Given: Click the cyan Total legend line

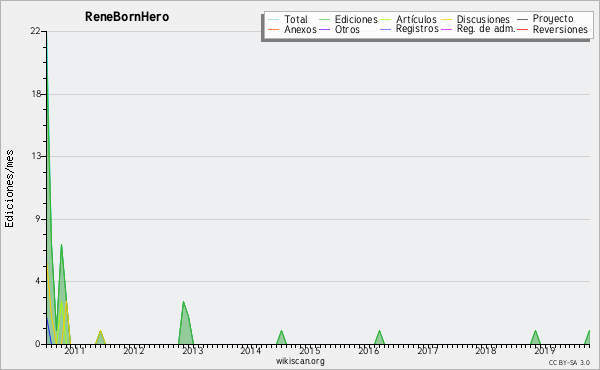Looking at the screenshot, I should pyautogui.click(x=274, y=20).
